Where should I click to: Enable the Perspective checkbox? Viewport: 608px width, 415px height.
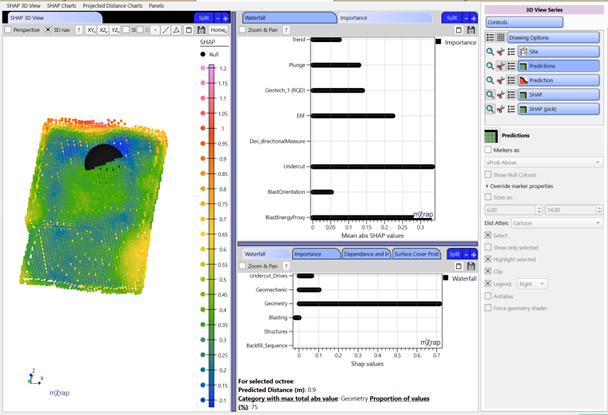pyautogui.click(x=8, y=30)
